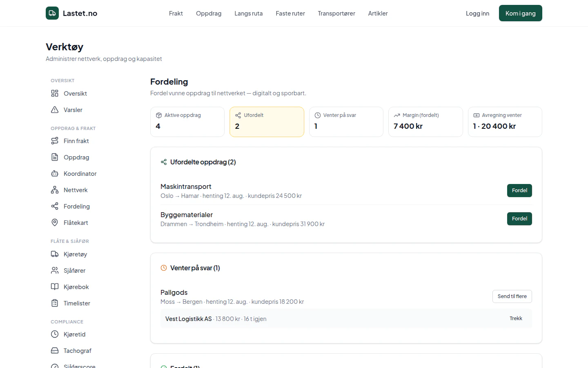Open Transportører in the top navigation
Screen dimensions: 588x368
tap(336, 13)
